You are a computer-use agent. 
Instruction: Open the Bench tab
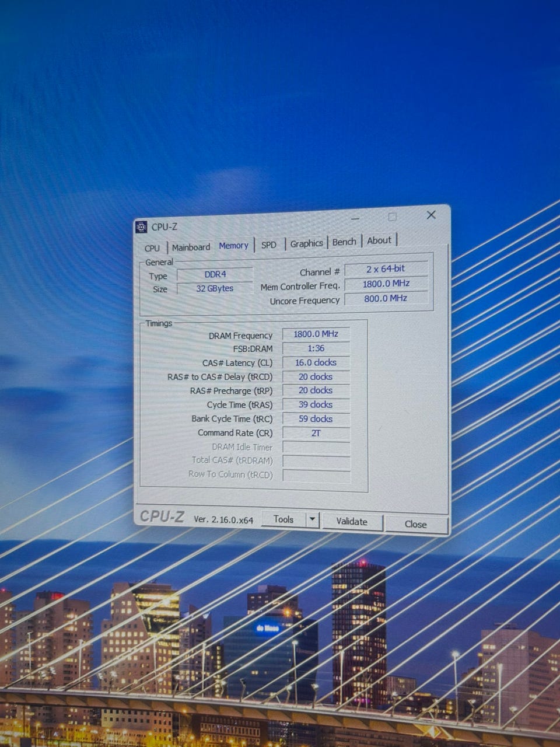point(344,242)
